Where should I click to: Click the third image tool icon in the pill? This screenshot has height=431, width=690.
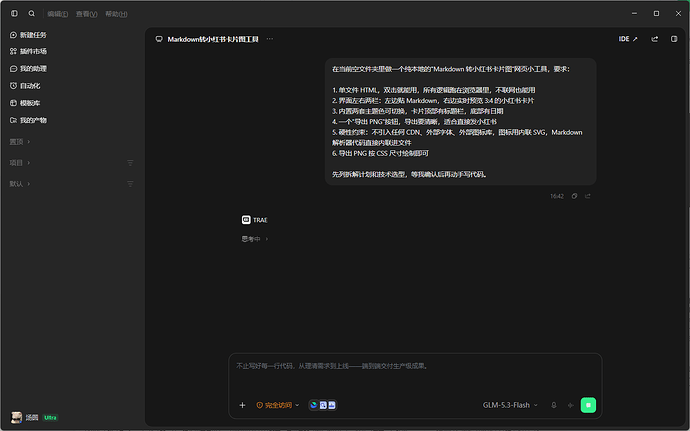pyautogui.click(x=332, y=405)
